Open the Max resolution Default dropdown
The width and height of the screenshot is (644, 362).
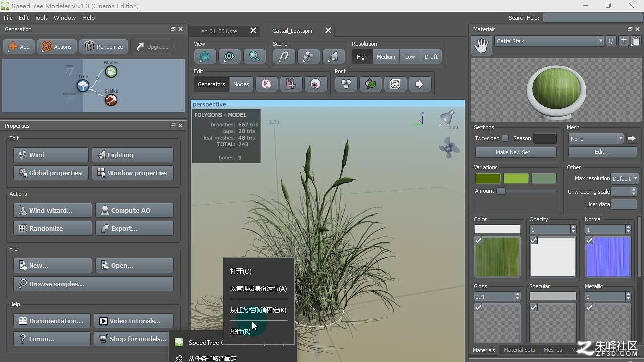(x=624, y=178)
